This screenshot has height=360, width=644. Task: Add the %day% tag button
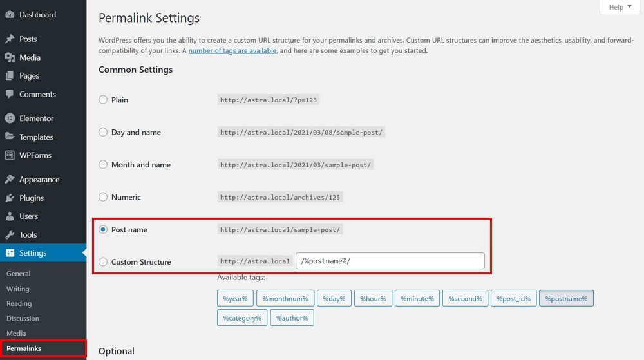[334, 298]
